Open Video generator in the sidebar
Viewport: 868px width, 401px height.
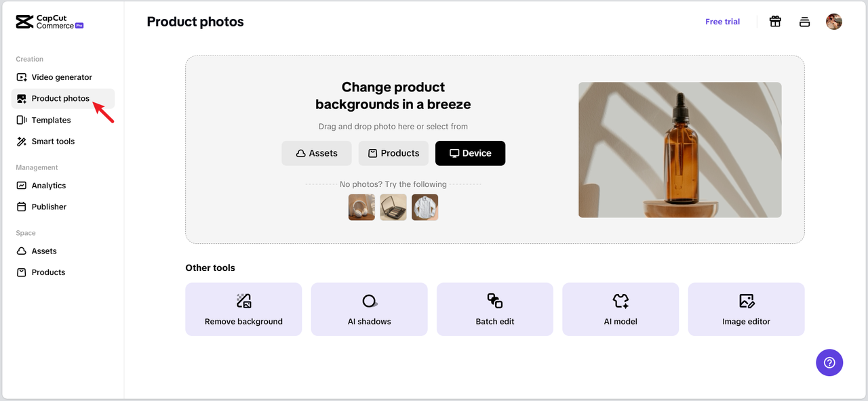coord(61,77)
